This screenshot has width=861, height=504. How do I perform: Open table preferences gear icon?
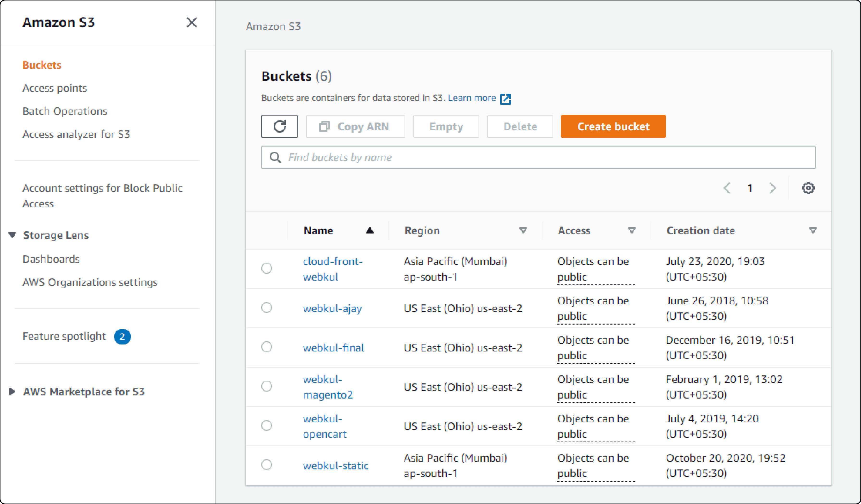tap(808, 188)
